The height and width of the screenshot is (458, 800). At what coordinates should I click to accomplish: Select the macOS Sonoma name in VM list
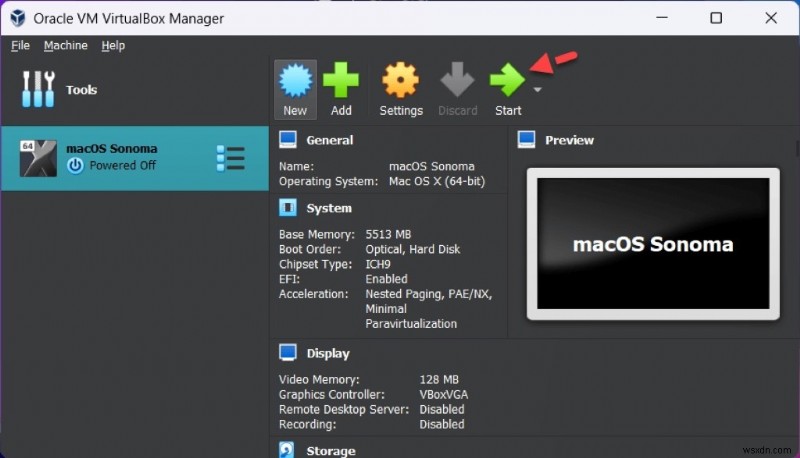(112, 148)
